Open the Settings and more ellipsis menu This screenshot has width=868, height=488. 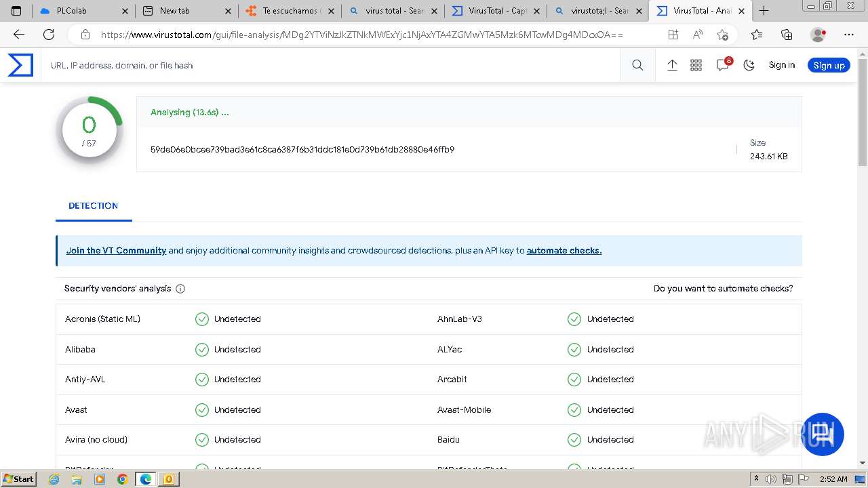[848, 35]
